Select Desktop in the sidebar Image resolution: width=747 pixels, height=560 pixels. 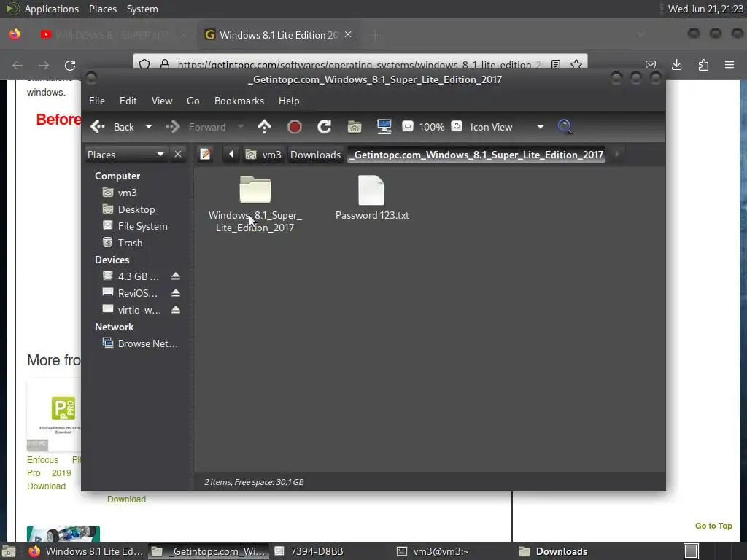(x=128, y=209)
